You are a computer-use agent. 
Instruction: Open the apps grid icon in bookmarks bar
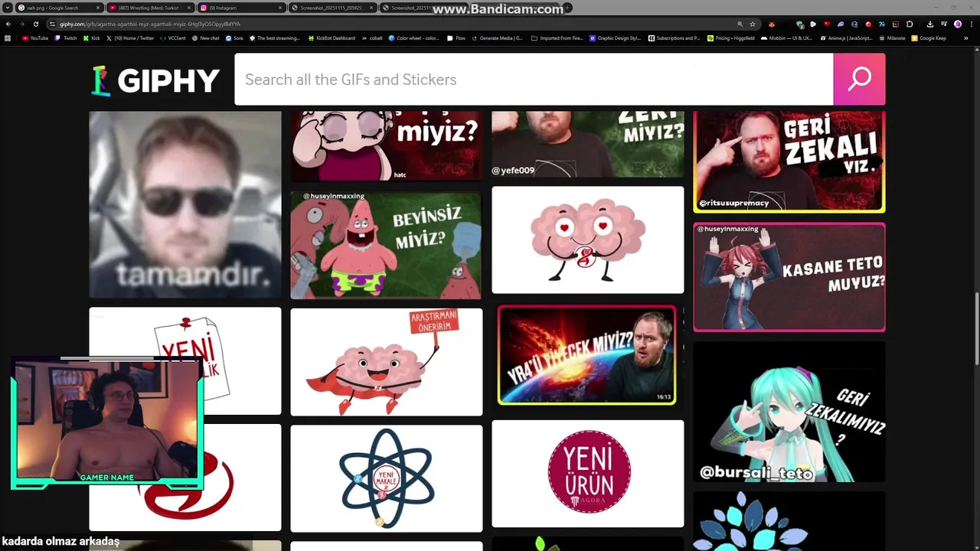(8, 37)
